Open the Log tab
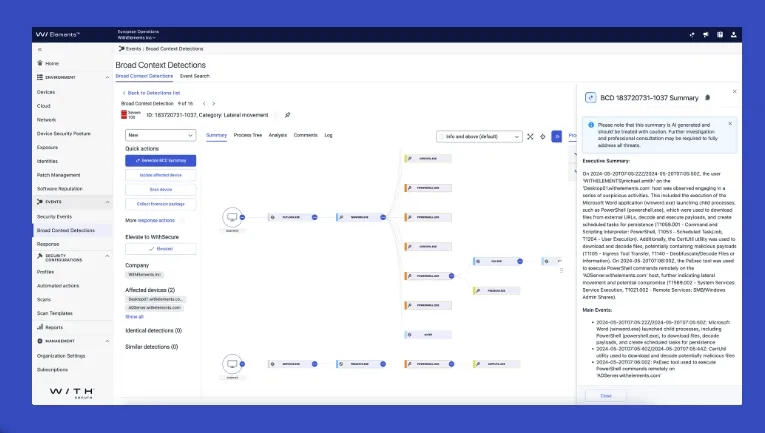 click(x=328, y=135)
